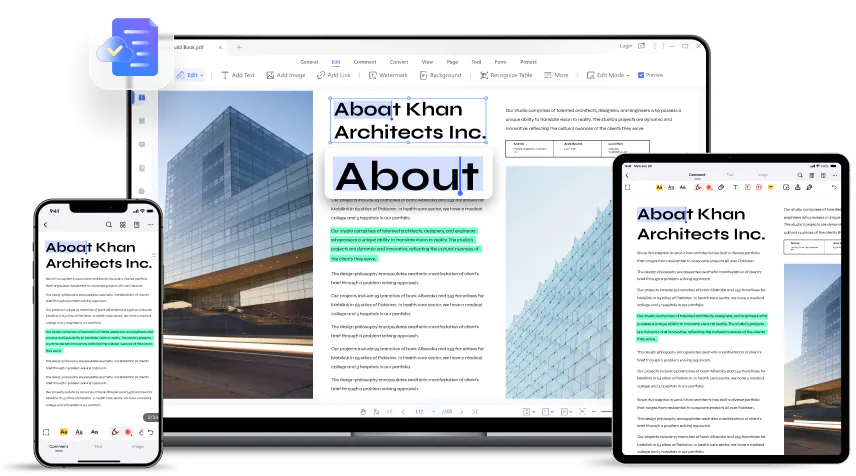Click Add Text on the laptop toolbar
Viewport: 856px width, 476px height.
[x=238, y=75]
